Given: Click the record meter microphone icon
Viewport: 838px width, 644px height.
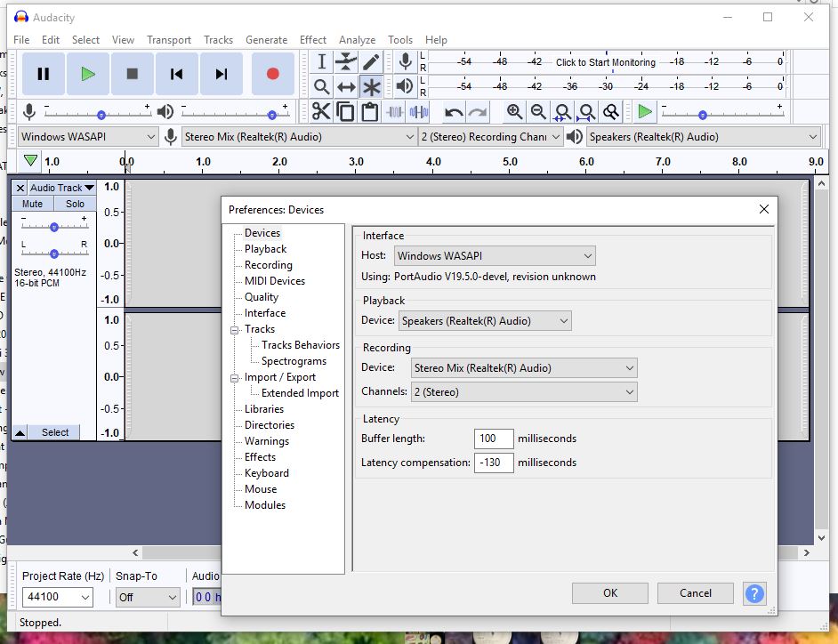Looking at the screenshot, I should click(406, 62).
